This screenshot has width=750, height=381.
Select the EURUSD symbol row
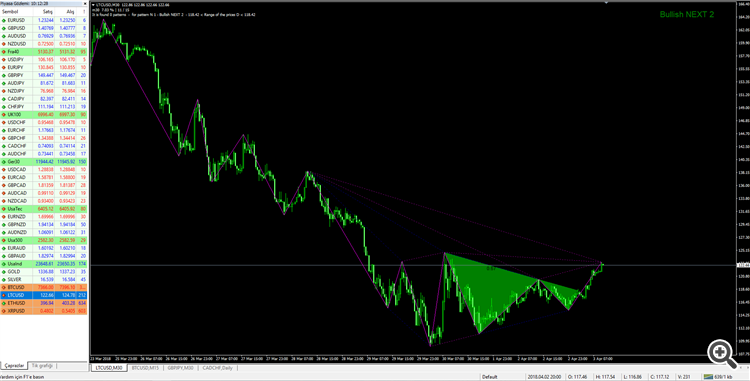coord(44,21)
